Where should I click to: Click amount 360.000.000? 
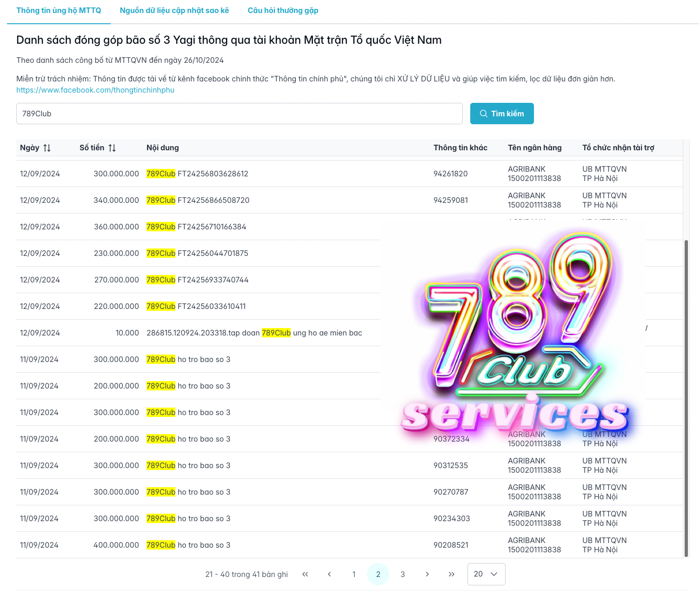click(116, 227)
